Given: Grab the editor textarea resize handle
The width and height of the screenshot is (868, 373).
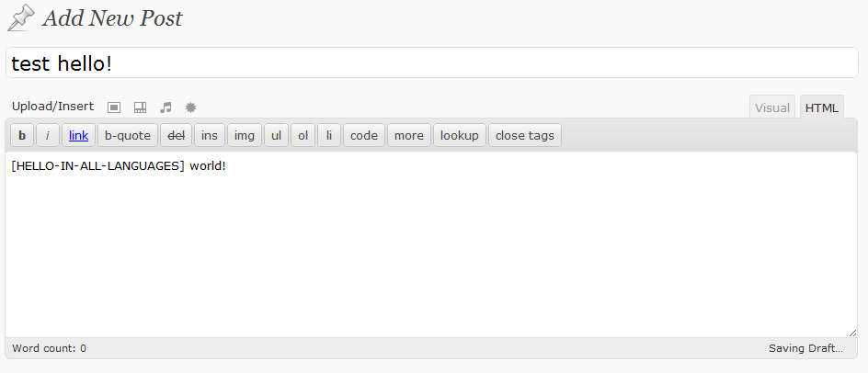Looking at the screenshot, I should tap(852, 333).
